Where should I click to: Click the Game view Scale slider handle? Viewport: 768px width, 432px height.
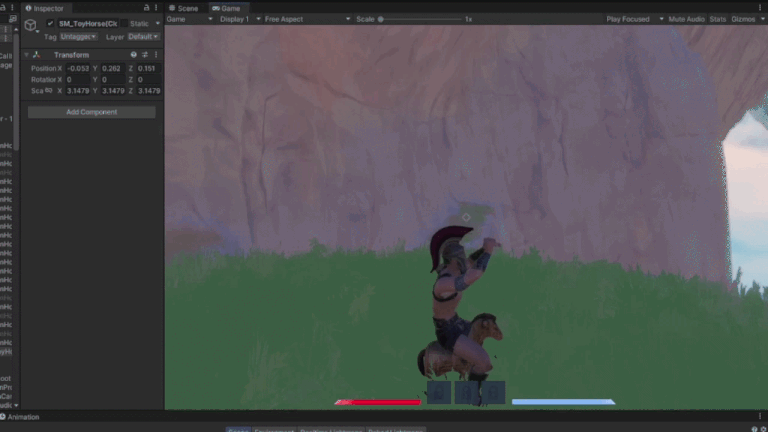381,19
